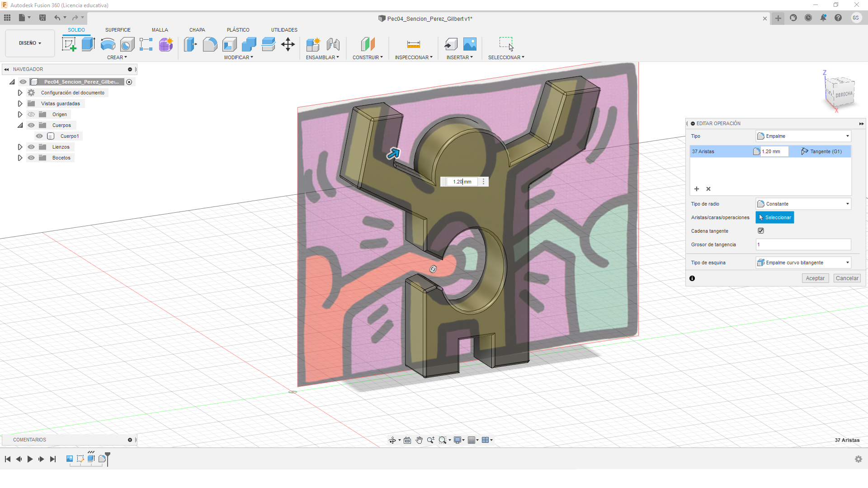Open the Tipo de esquina dropdown
This screenshot has height=488, width=868.
pyautogui.click(x=803, y=263)
